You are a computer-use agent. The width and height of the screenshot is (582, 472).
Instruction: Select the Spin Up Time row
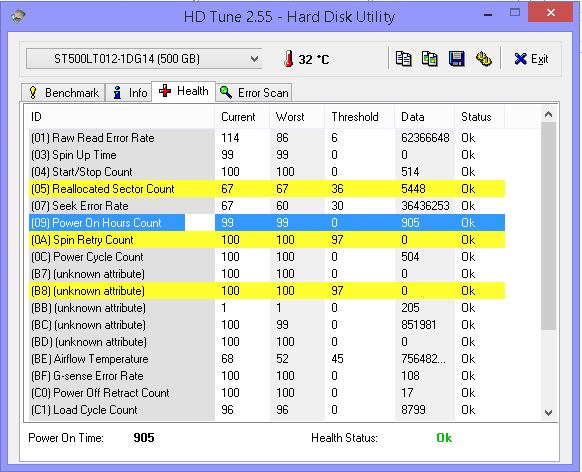[267, 155]
